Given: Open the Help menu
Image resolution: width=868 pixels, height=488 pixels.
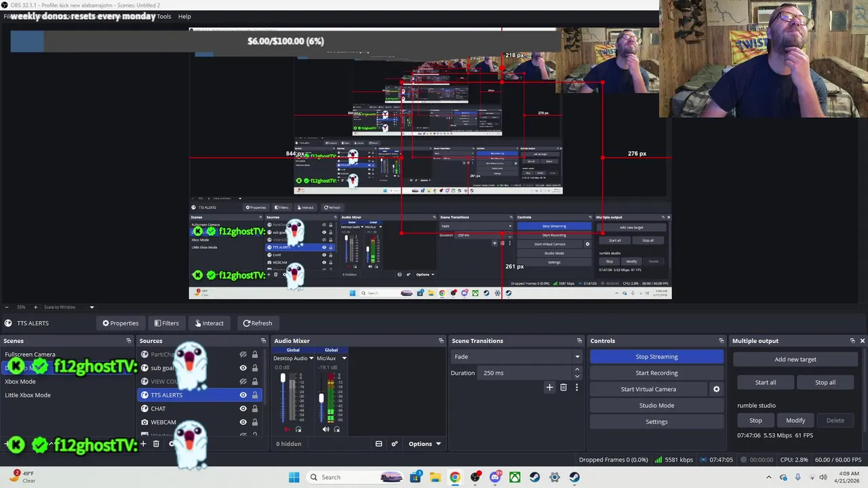Looking at the screenshot, I should 184,16.
